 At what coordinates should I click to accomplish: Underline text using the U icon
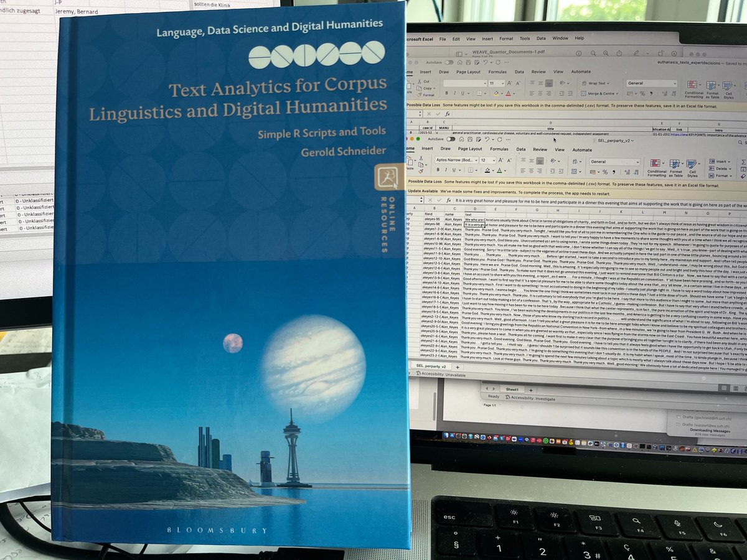click(x=453, y=169)
